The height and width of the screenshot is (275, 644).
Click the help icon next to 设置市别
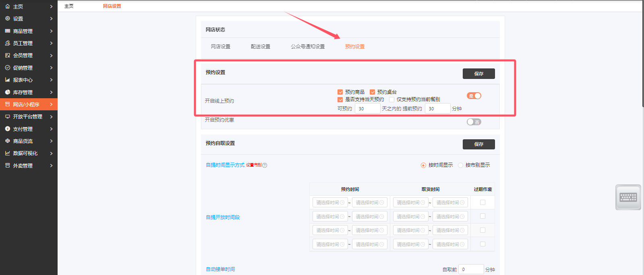(265, 165)
